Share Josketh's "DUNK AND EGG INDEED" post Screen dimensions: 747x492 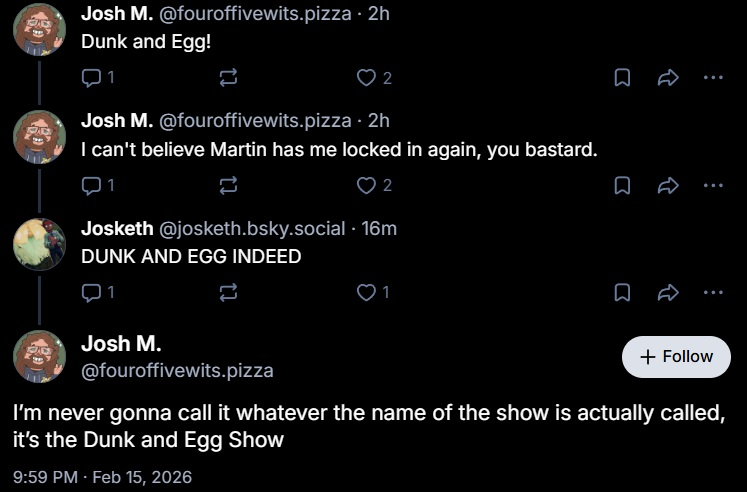pos(667,292)
